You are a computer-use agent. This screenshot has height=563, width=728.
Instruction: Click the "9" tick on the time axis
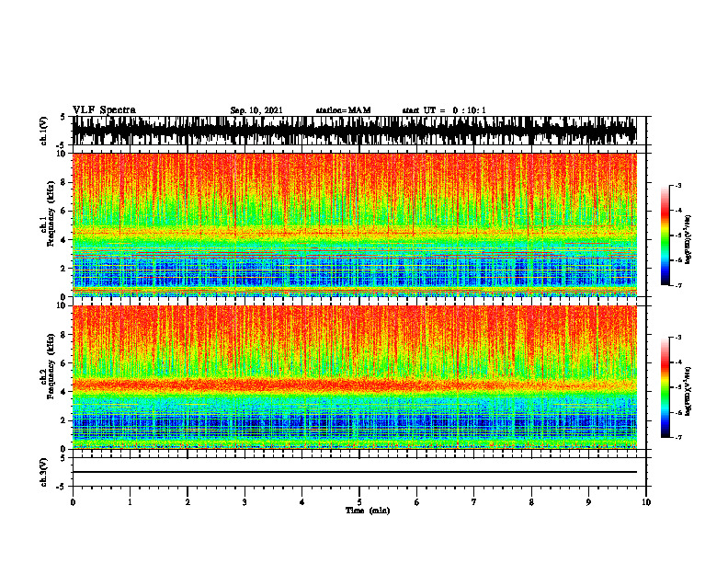coord(588,502)
